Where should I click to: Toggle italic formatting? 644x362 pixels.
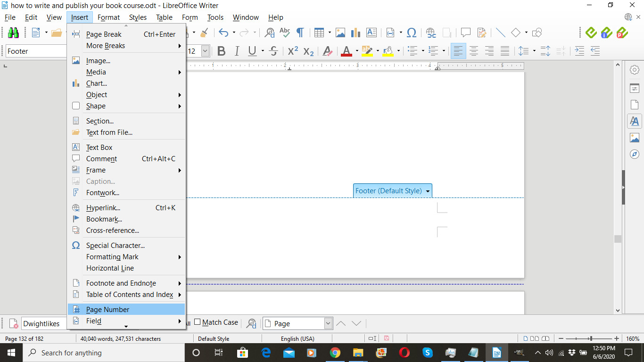237,51
